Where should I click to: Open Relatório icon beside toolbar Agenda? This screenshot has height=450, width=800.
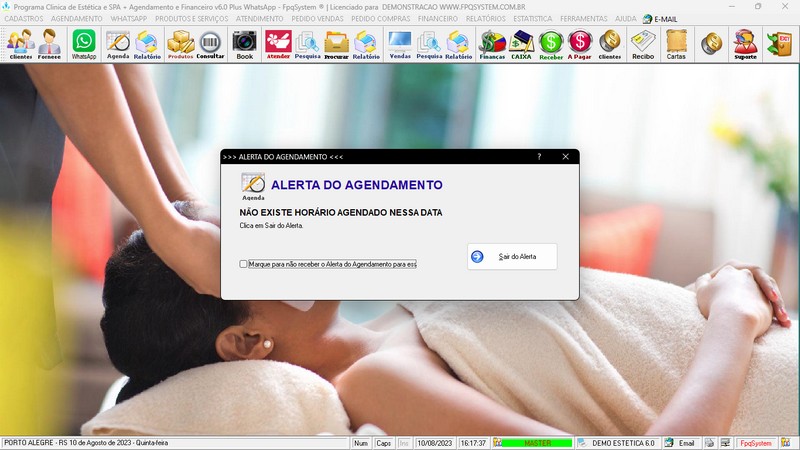click(x=147, y=44)
